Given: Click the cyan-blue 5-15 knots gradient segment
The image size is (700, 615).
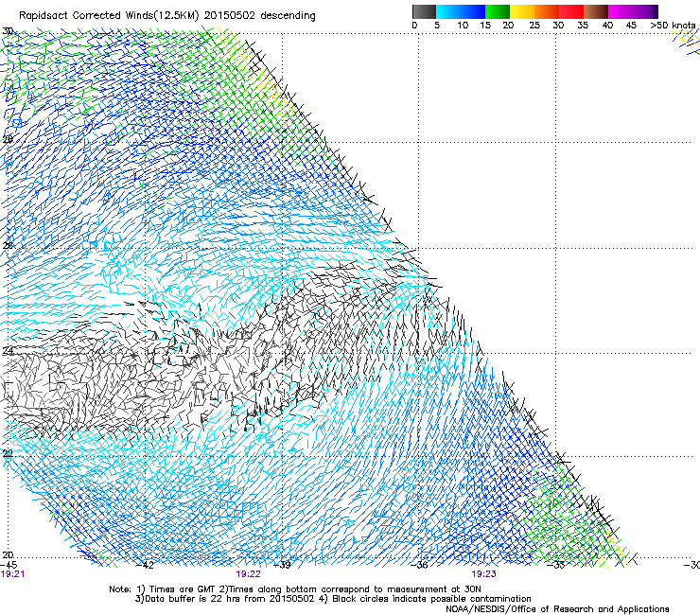Looking at the screenshot, I should point(461,11).
